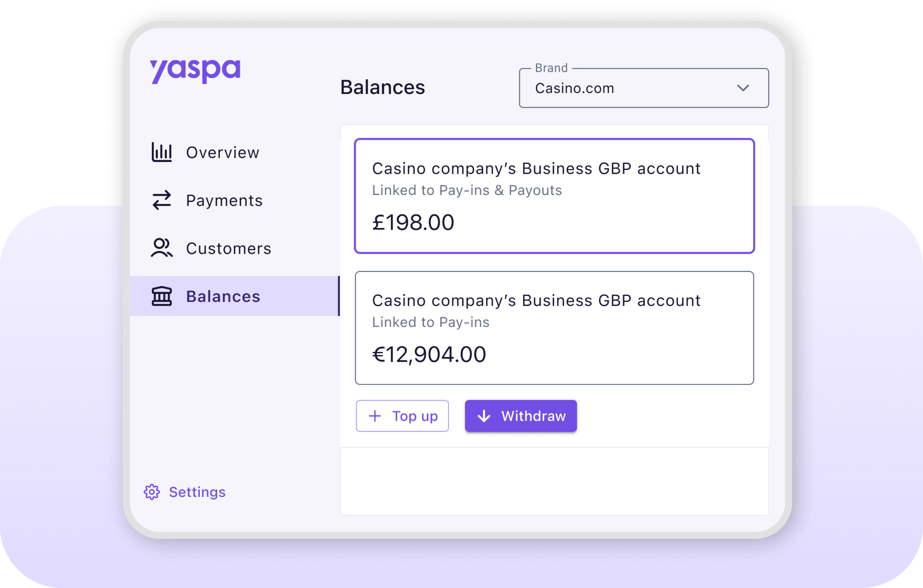Click the Balances bank icon
The height and width of the screenshot is (588, 923).
tap(161, 296)
